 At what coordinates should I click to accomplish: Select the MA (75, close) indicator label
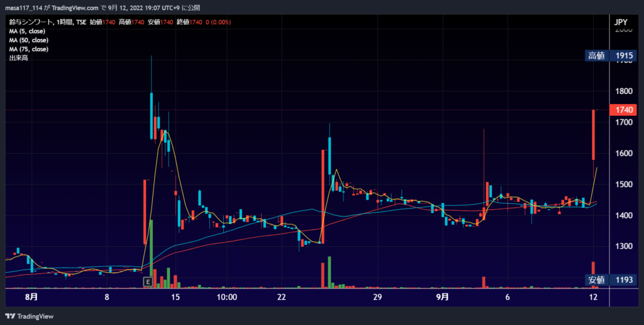click(29, 49)
